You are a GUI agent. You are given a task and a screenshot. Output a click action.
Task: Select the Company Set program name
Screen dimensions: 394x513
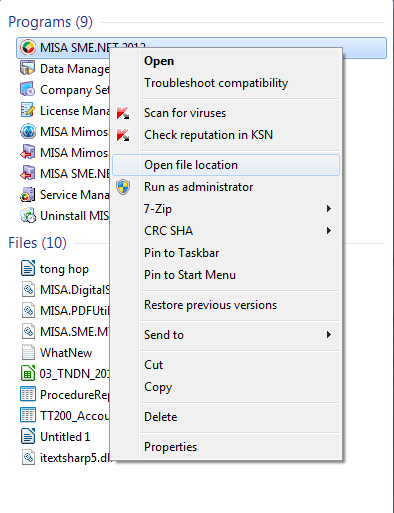point(75,90)
